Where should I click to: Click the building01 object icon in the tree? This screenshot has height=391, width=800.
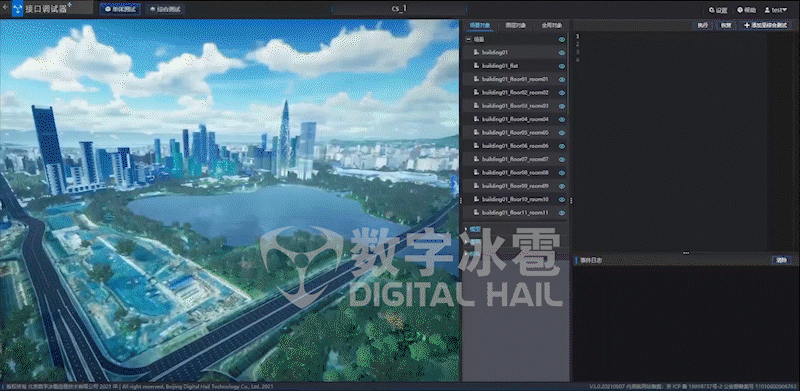click(476, 53)
